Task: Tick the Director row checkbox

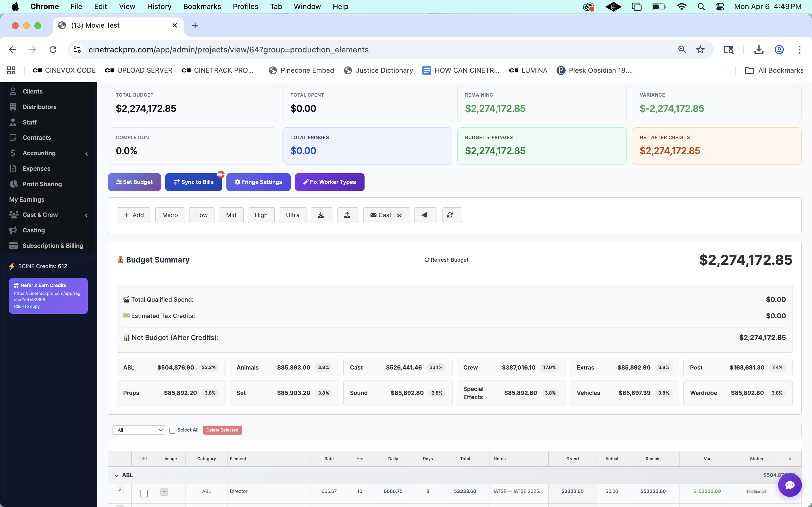Action: (x=144, y=493)
